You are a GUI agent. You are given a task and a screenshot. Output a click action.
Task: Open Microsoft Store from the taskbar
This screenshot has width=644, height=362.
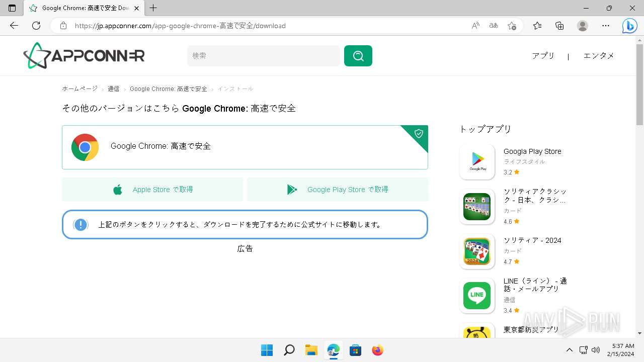point(355,350)
